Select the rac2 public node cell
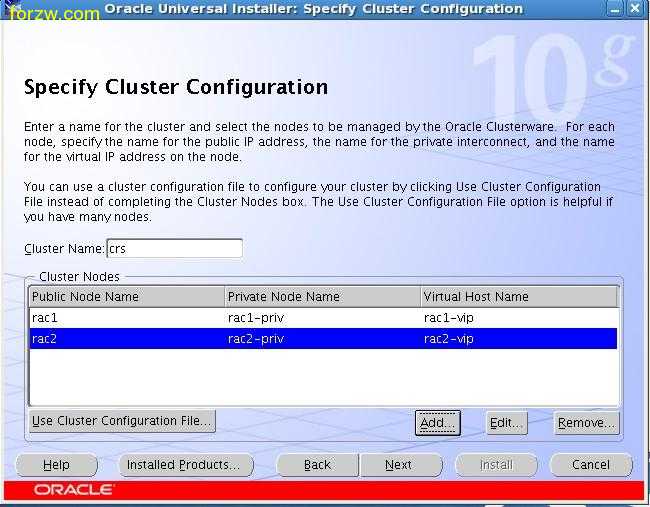650x507 pixels. coord(126,339)
